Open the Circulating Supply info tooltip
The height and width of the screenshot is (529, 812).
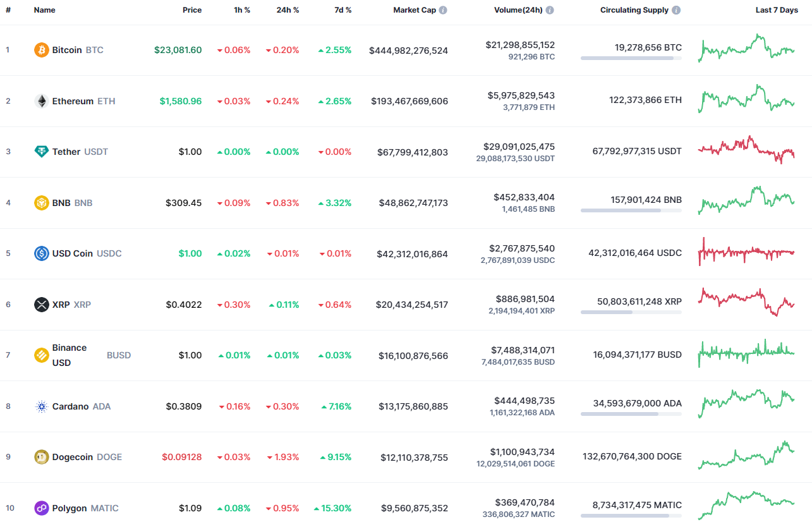(x=677, y=9)
